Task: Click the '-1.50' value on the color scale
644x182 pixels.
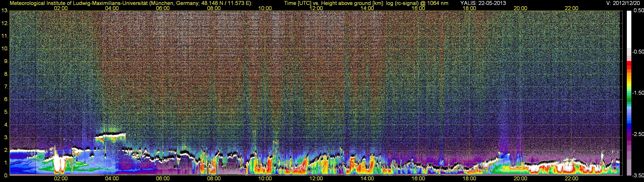Action: pos(638,93)
